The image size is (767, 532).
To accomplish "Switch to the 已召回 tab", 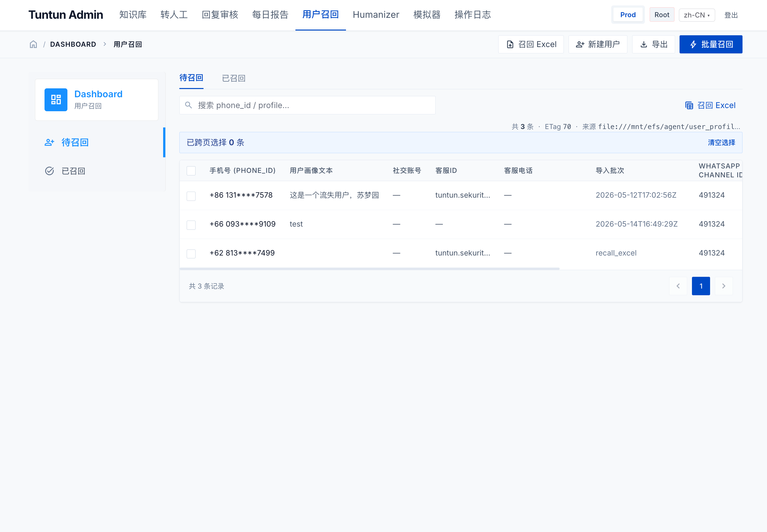I will [234, 78].
